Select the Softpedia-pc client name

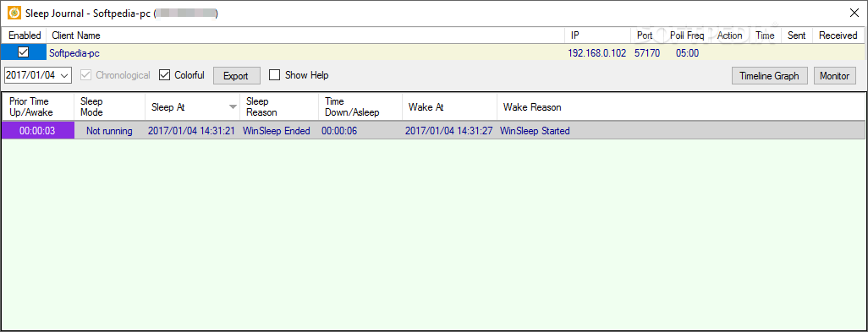(x=74, y=53)
